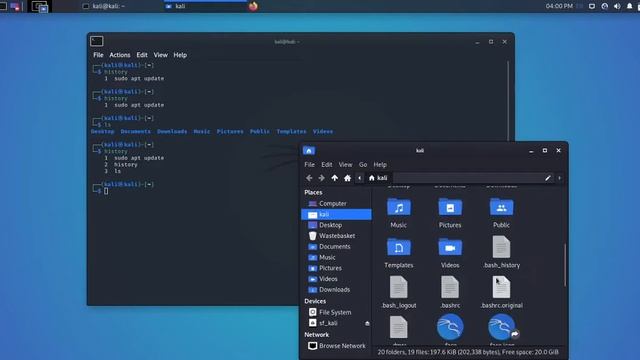640x360 pixels.
Task: Select the .bashrc file icon
Action: [x=450, y=288]
